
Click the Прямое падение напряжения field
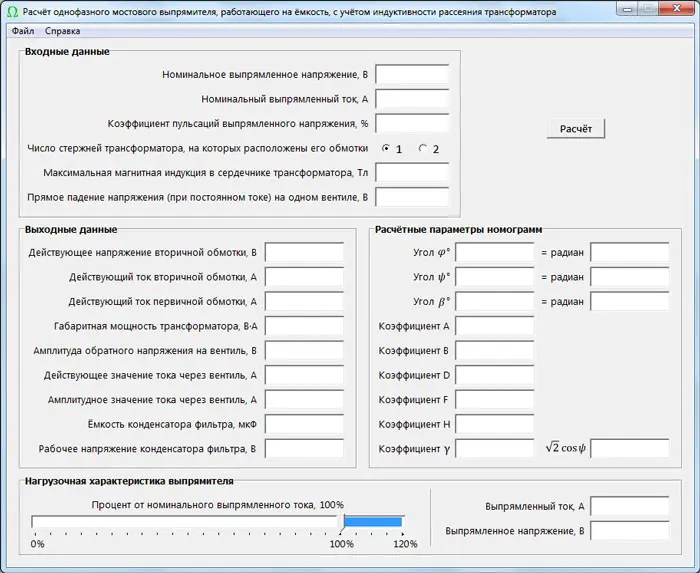[412, 197]
